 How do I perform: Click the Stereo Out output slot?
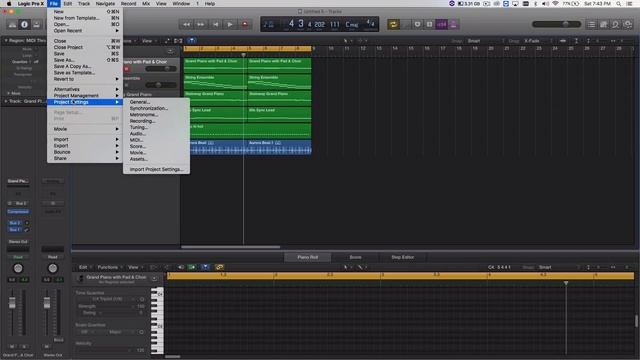pos(18,242)
